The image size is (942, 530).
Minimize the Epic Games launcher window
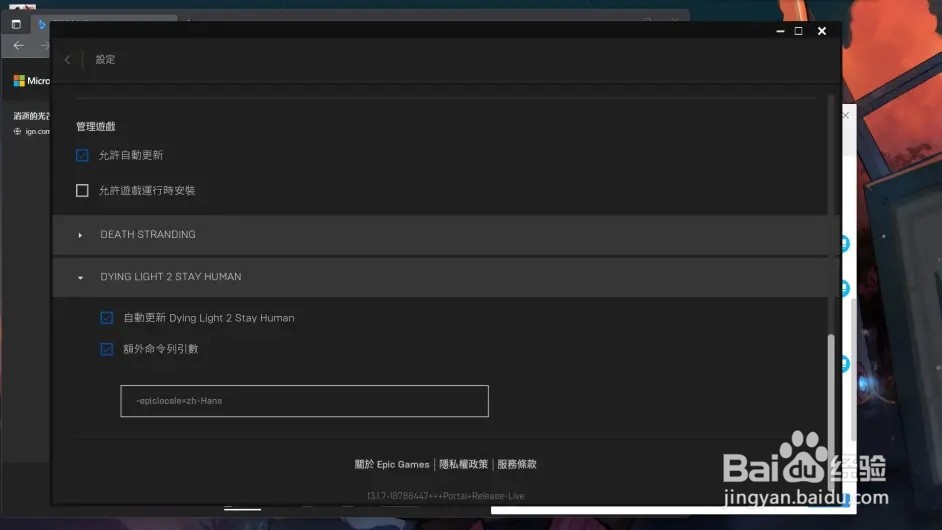pos(780,31)
